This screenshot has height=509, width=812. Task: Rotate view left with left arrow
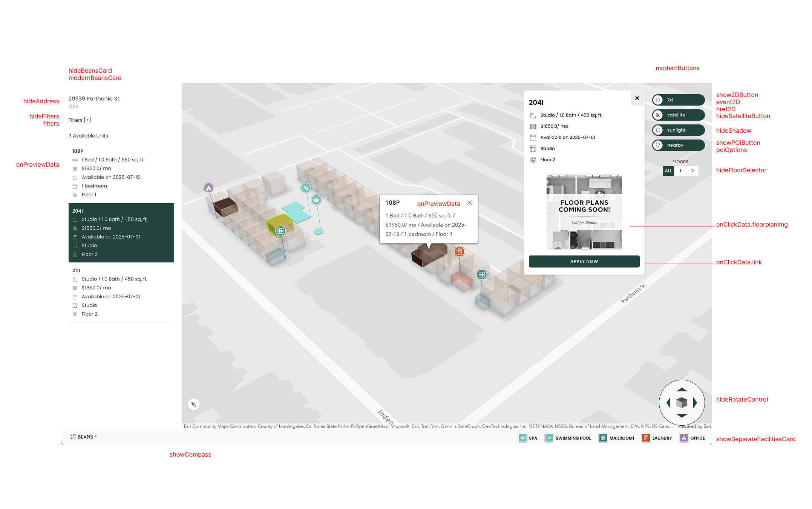coord(669,403)
